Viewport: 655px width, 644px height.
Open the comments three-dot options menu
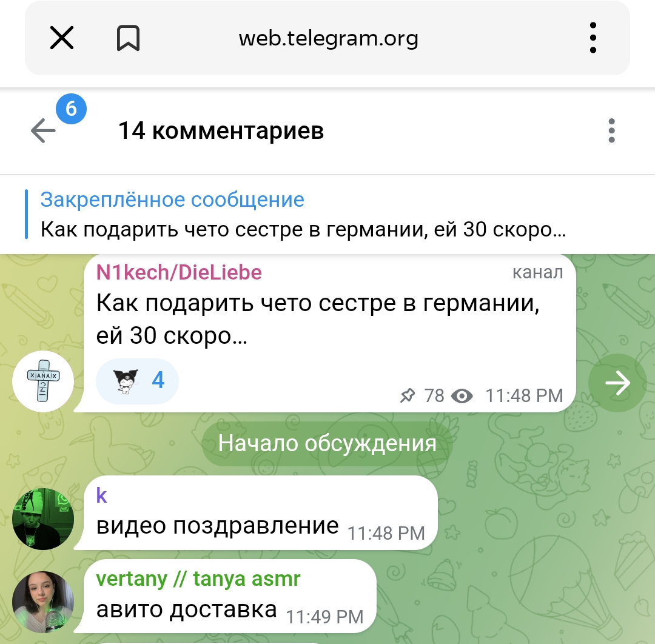pos(611,131)
